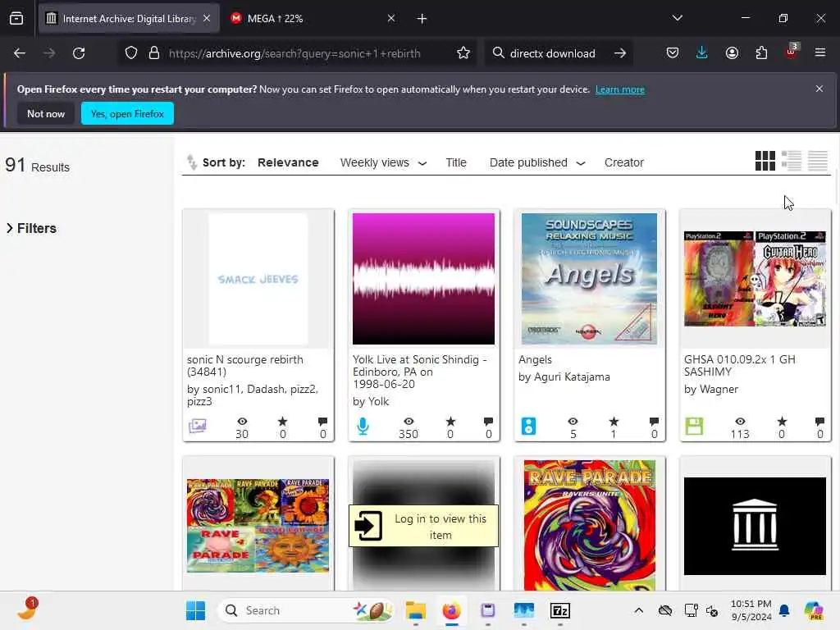840x630 pixels.
Task: Switch to extended list view
Action: click(792, 161)
